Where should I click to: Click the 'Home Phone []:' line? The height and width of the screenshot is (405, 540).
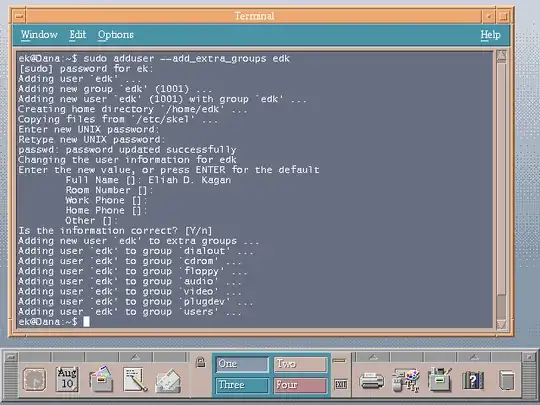tap(106, 211)
